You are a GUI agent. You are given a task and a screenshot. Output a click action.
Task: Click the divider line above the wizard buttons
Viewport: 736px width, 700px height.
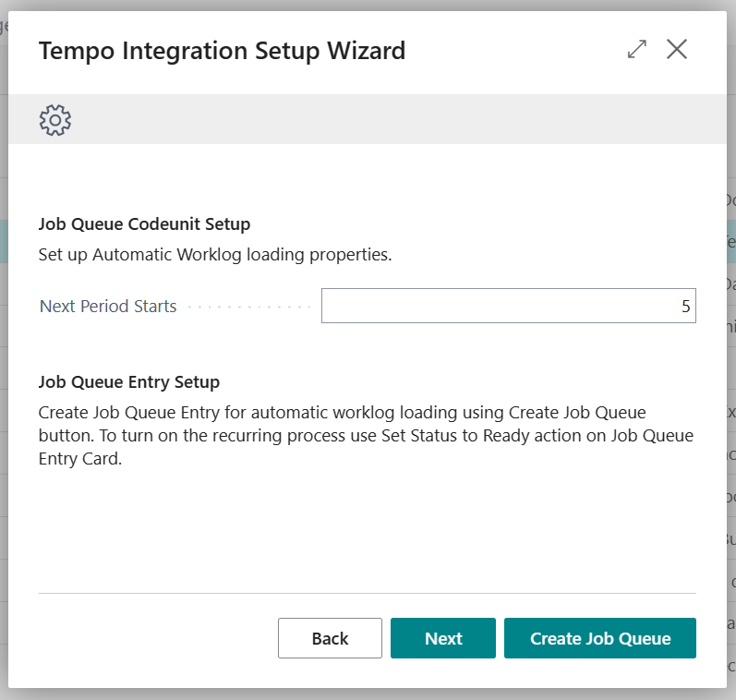368,593
